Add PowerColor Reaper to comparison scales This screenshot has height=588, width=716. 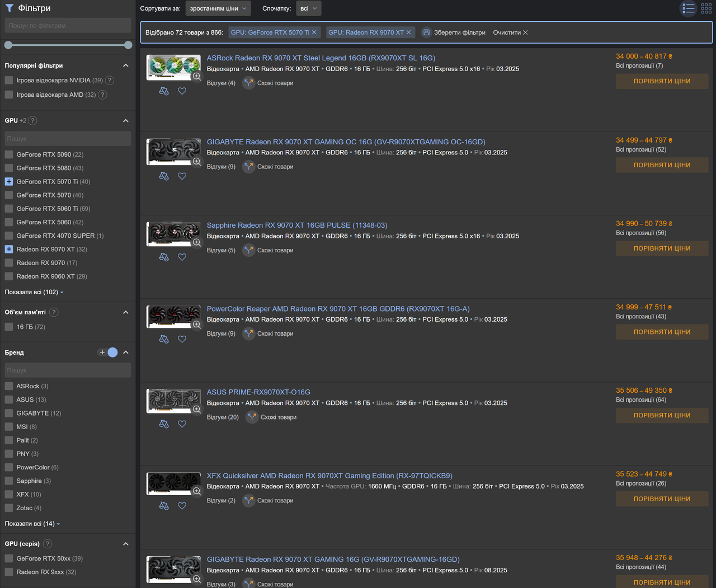click(164, 339)
